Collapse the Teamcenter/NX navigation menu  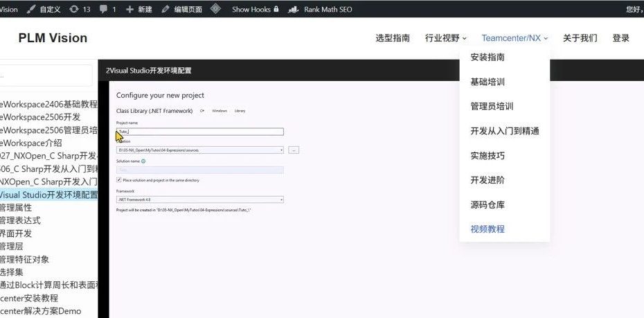[515, 38]
